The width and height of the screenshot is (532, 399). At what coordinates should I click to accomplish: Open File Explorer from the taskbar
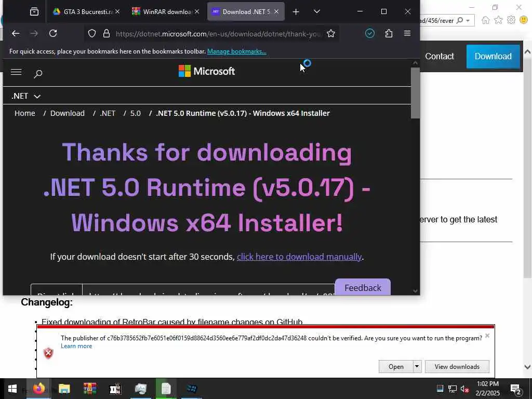64,389
